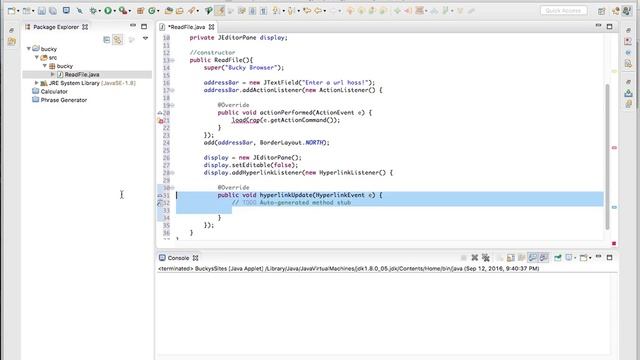The image size is (640, 360).
Task: Toggle Show Console on standard error
Action: coord(544,258)
